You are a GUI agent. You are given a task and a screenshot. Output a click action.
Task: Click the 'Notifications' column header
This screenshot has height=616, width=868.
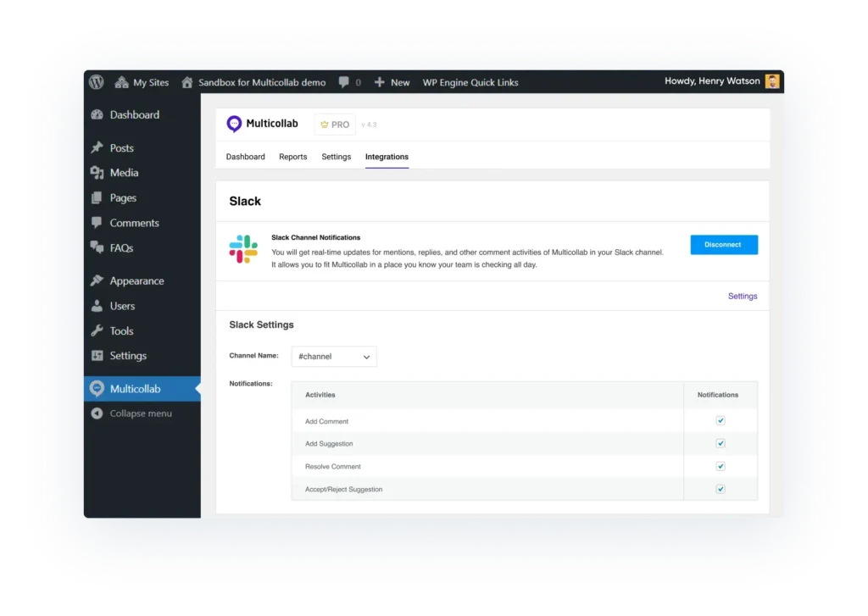pos(717,395)
